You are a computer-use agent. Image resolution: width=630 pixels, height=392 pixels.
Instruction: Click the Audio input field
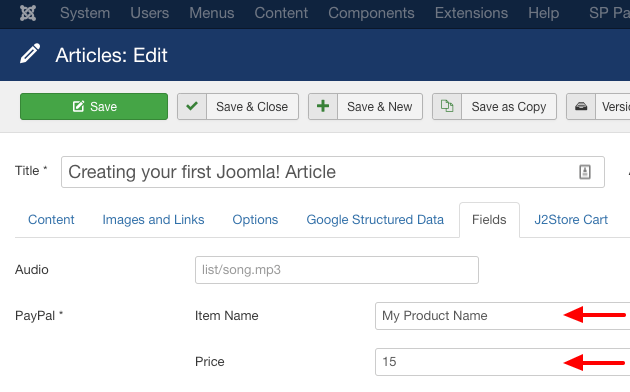337,270
